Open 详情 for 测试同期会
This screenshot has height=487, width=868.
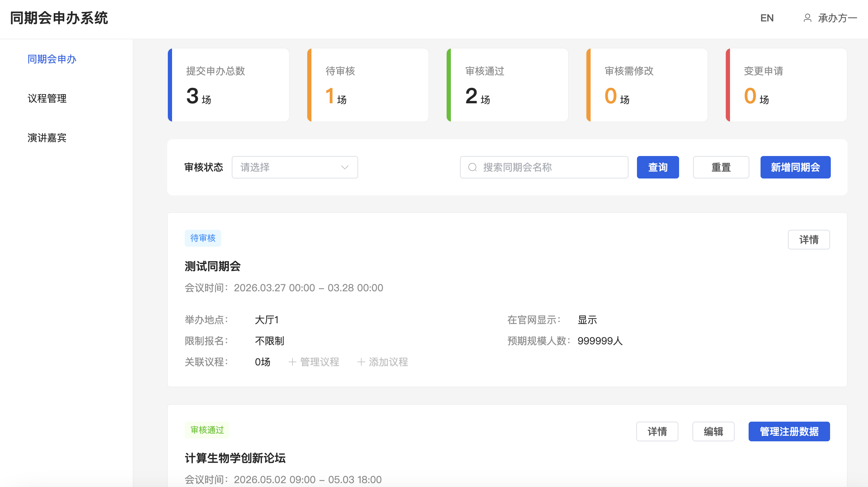point(809,240)
